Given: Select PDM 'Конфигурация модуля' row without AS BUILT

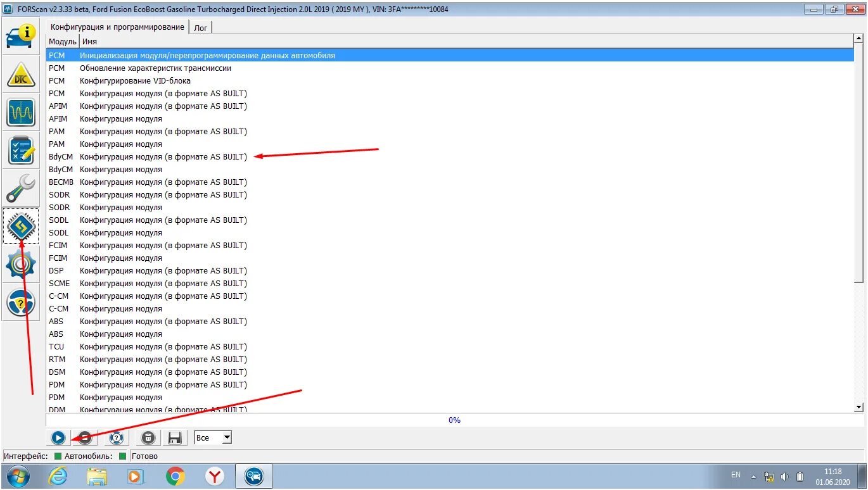Looking at the screenshot, I should tap(450, 397).
